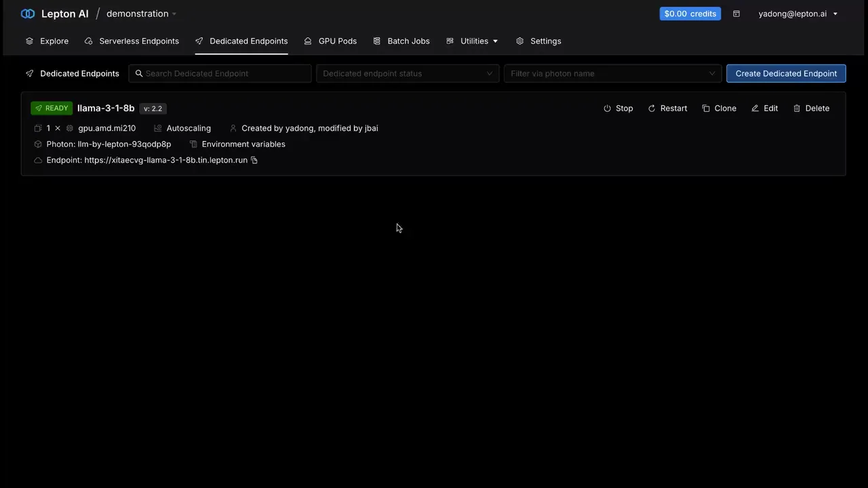
Task: Click the rocket icon beside Dedicated Endpoints heading
Action: point(30,73)
